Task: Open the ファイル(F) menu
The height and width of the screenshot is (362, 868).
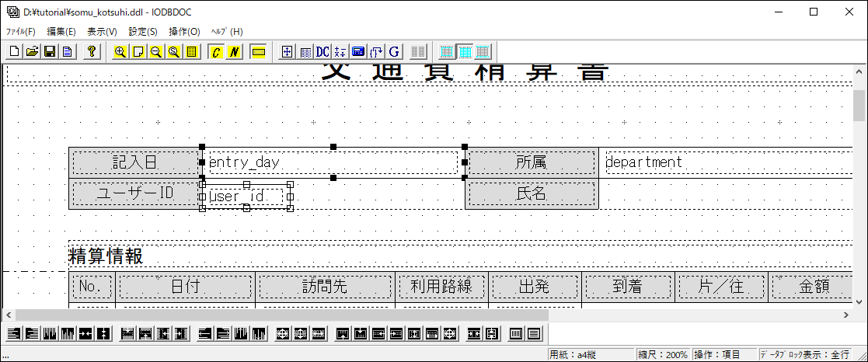Action: tap(20, 32)
